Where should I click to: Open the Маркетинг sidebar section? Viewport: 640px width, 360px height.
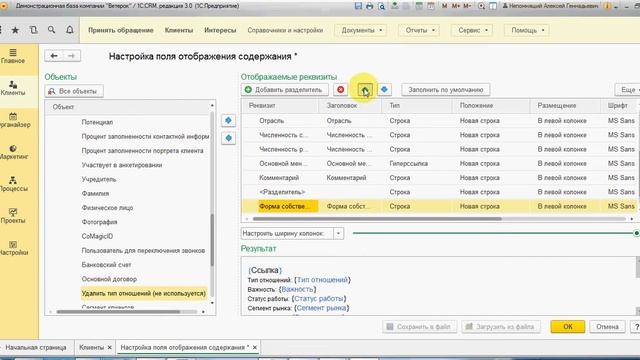click(x=13, y=152)
